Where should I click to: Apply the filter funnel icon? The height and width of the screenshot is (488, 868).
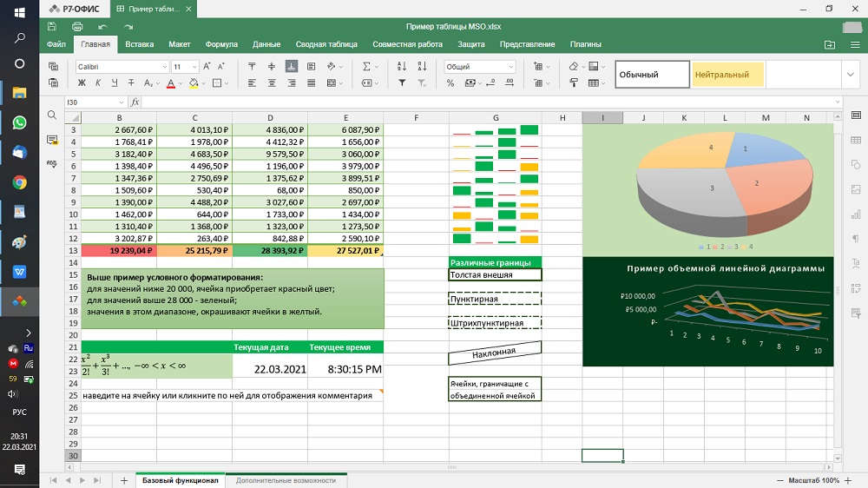401,83
